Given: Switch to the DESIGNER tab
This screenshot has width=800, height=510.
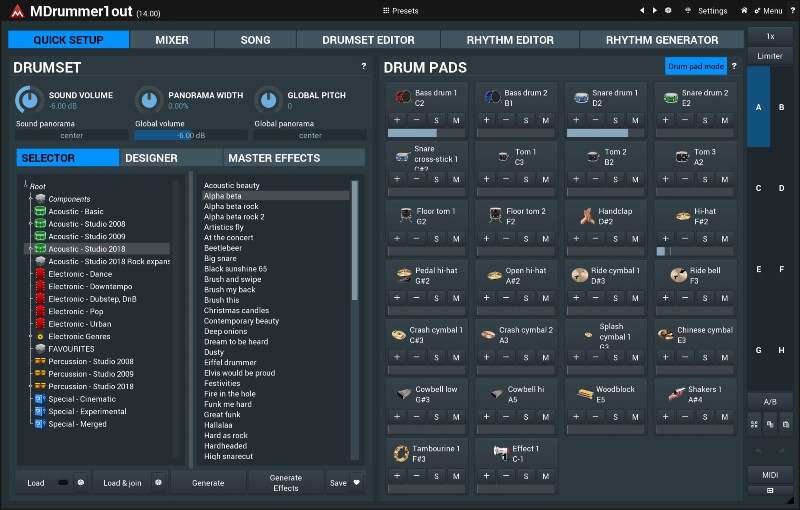Looking at the screenshot, I should (x=170, y=158).
